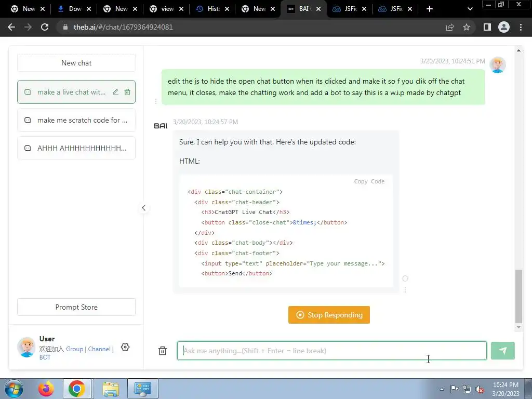The height and width of the screenshot is (399, 532).
Task: Open settings via the gear icon
Action: tap(125, 347)
